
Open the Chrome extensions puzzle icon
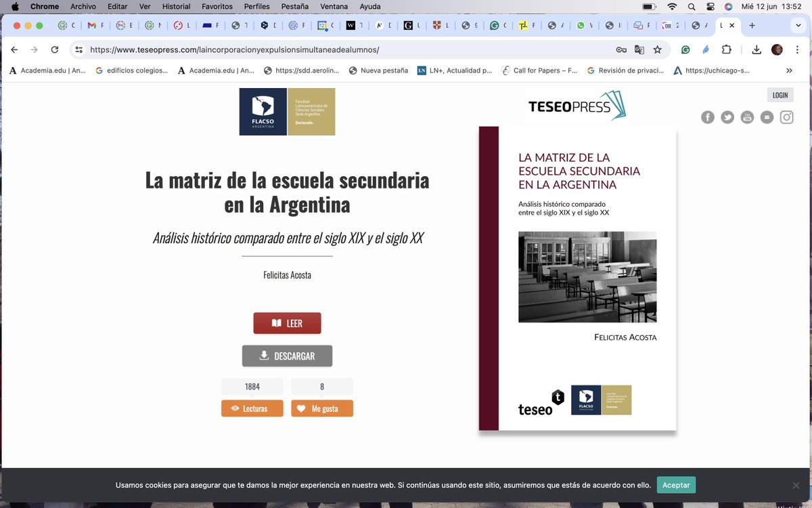point(727,49)
